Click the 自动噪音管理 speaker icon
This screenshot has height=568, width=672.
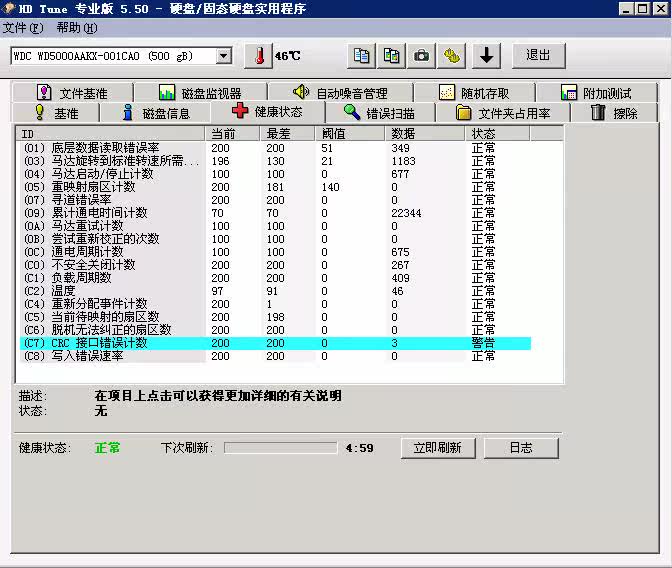pyautogui.click(x=301, y=91)
